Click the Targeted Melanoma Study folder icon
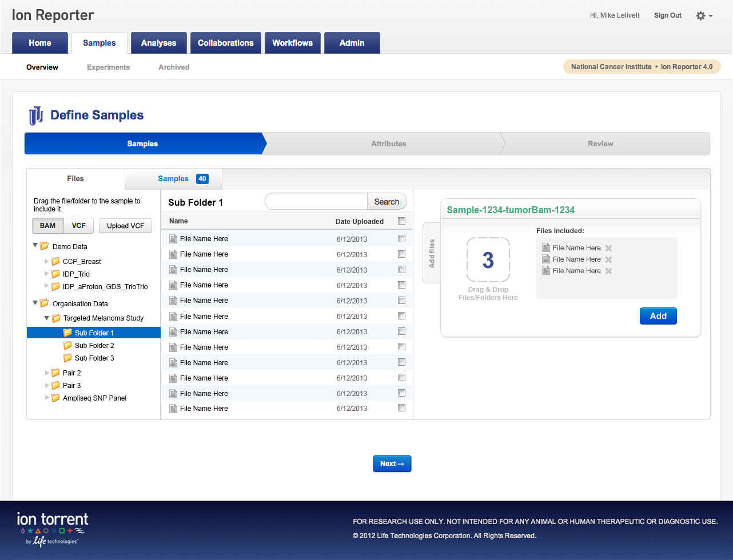The width and height of the screenshot is (733, 560). (x=56, y=318)
